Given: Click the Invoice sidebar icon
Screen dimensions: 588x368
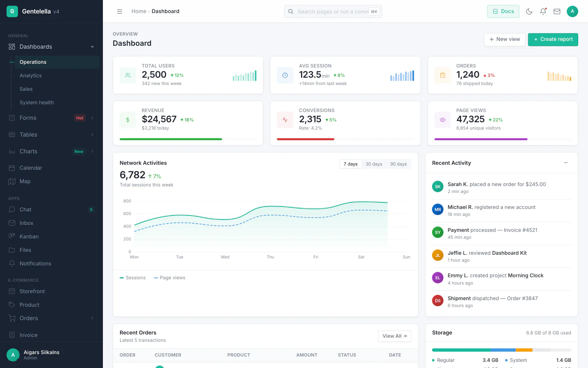Looking at the screenshot, I should click(x=12, y=335).
